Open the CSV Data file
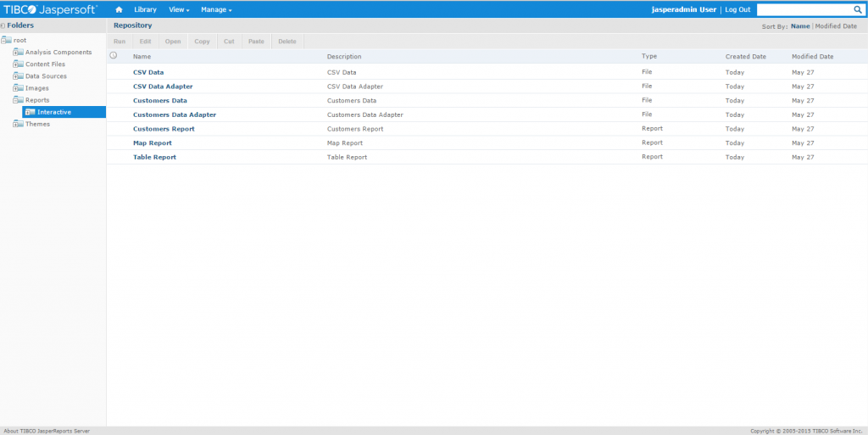Screen dimensions: 868x435 pyautogui.click(x=148, y=73)
